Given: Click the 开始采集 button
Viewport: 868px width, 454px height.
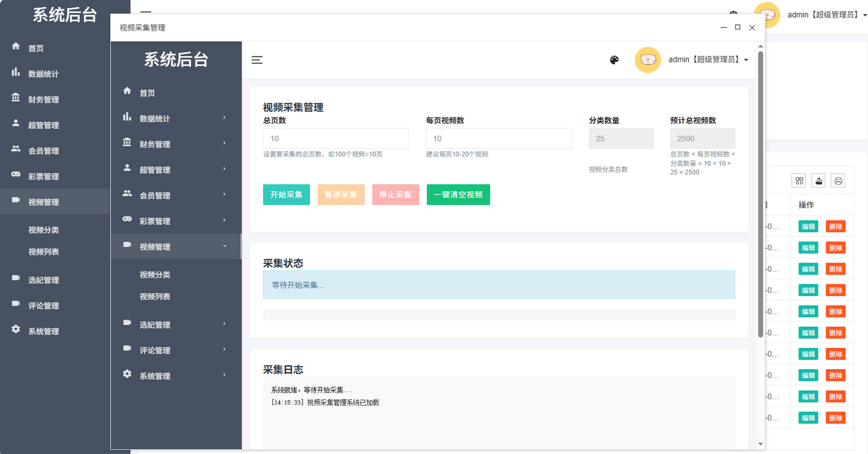Looking at the screenshot, I should coord(286,195).
